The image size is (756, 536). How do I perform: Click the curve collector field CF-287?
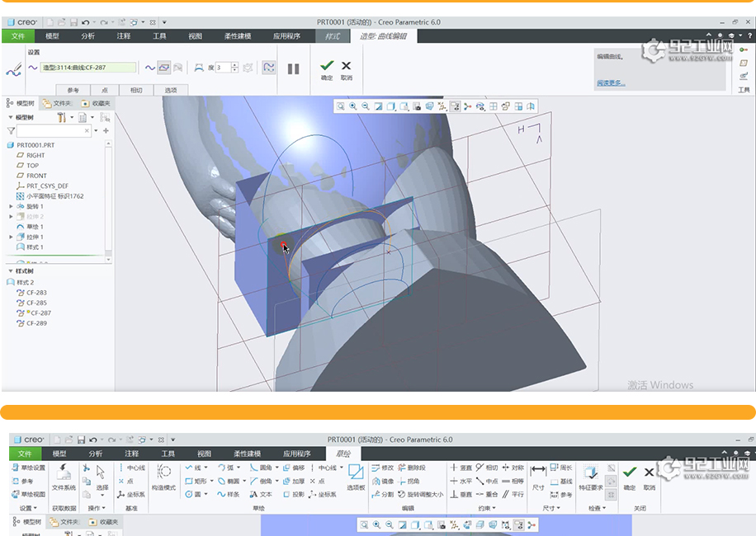click(88, 68)
